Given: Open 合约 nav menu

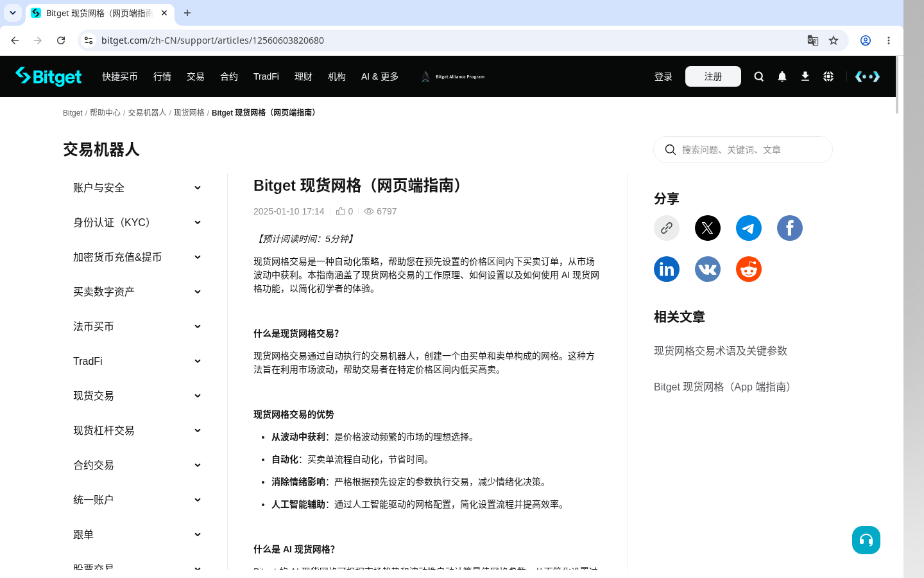Looking at the screenshot, I should click(x=229, y=76).
